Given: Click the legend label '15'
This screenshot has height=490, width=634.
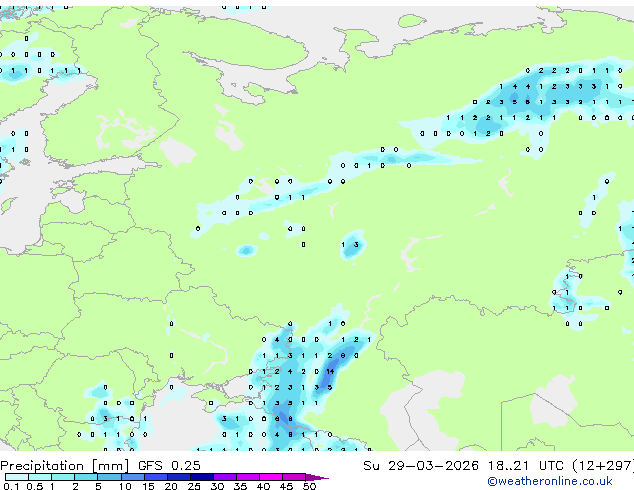Looking at the screenshot, I should pos(148,486).
